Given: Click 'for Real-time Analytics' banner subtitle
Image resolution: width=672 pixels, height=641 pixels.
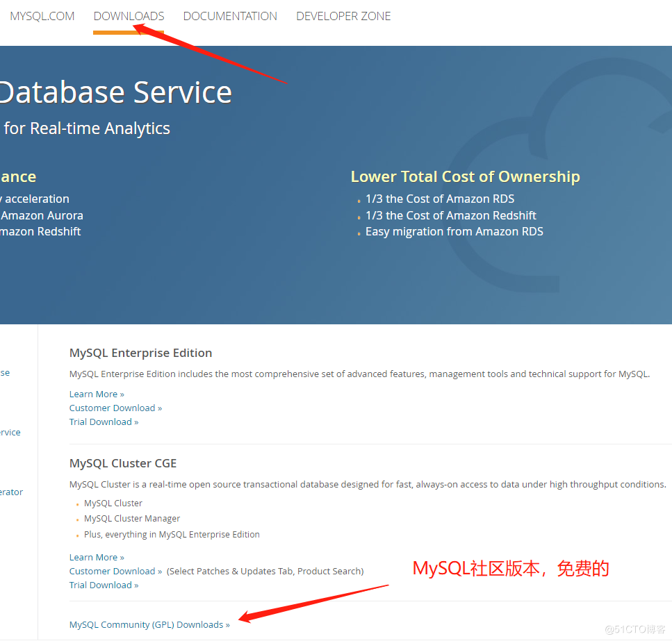Looking at the screenshot, I should tap(87, 128).
